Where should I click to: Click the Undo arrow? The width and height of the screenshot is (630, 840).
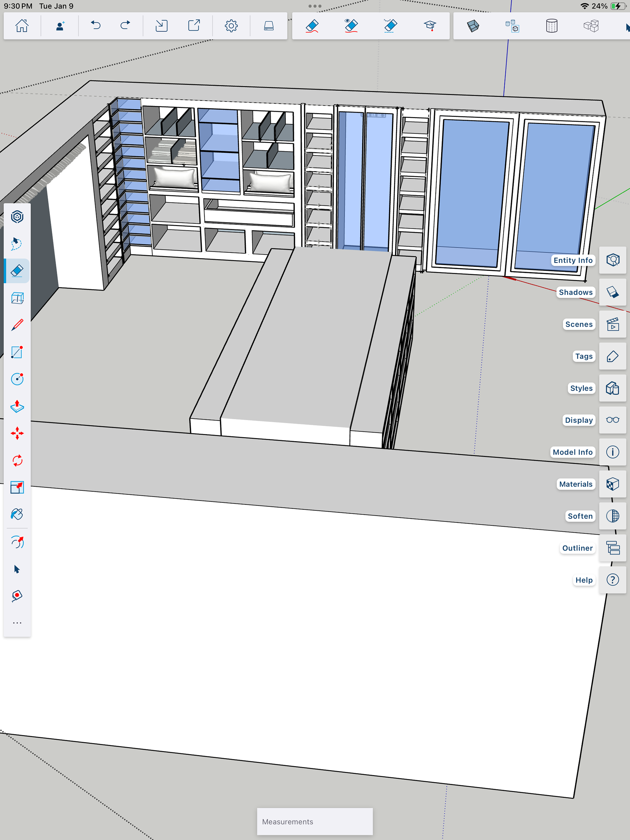coord(96,26)
